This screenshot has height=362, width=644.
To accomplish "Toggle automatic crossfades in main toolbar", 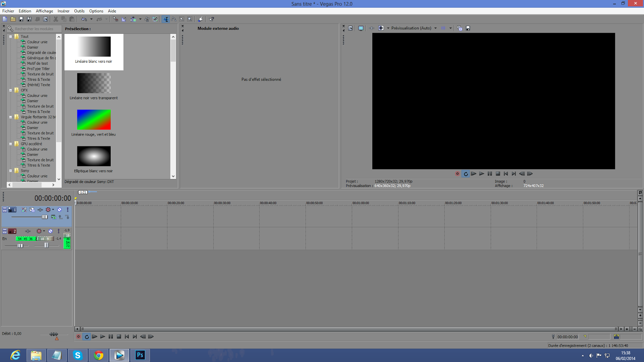I will point(124,19).
